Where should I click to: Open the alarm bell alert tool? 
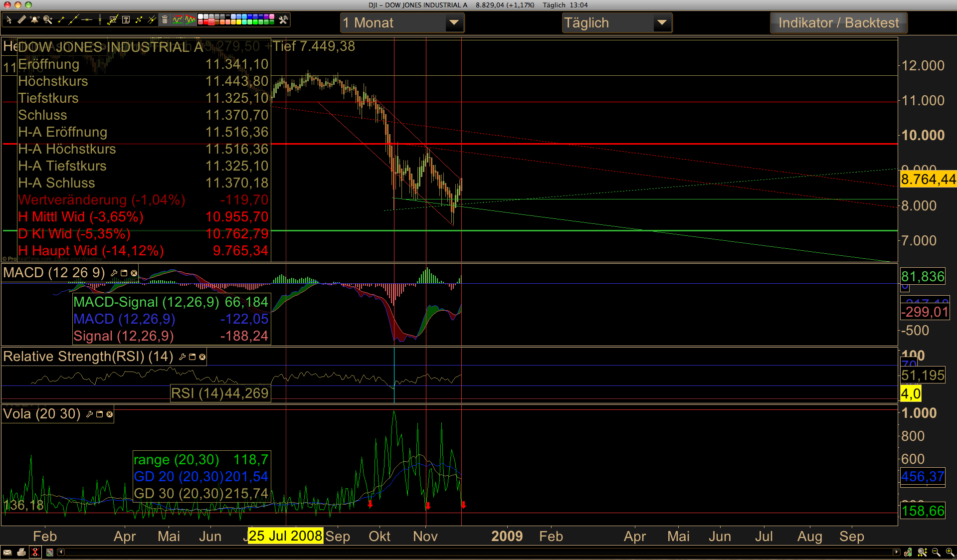tap(34, 20)
